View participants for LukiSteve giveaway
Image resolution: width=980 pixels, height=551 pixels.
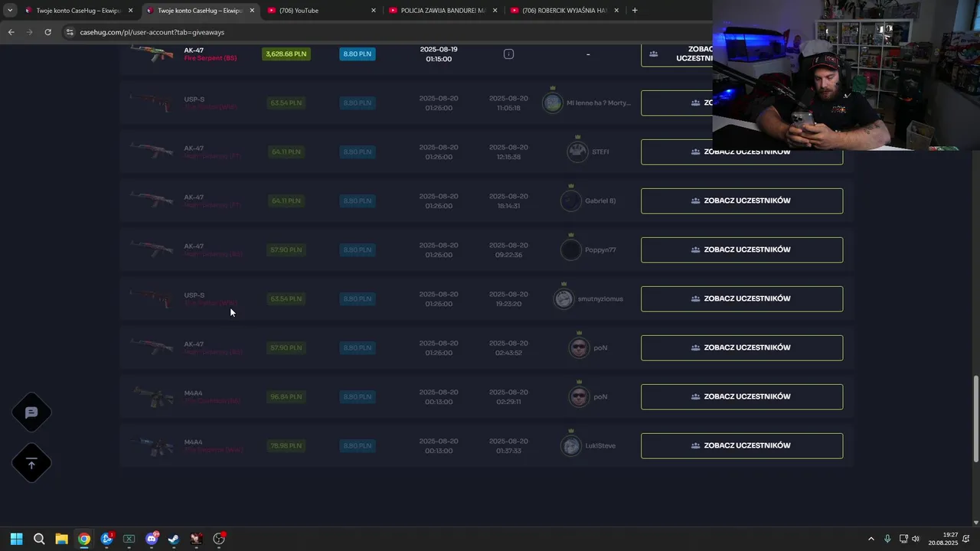(x=742, y=445)
